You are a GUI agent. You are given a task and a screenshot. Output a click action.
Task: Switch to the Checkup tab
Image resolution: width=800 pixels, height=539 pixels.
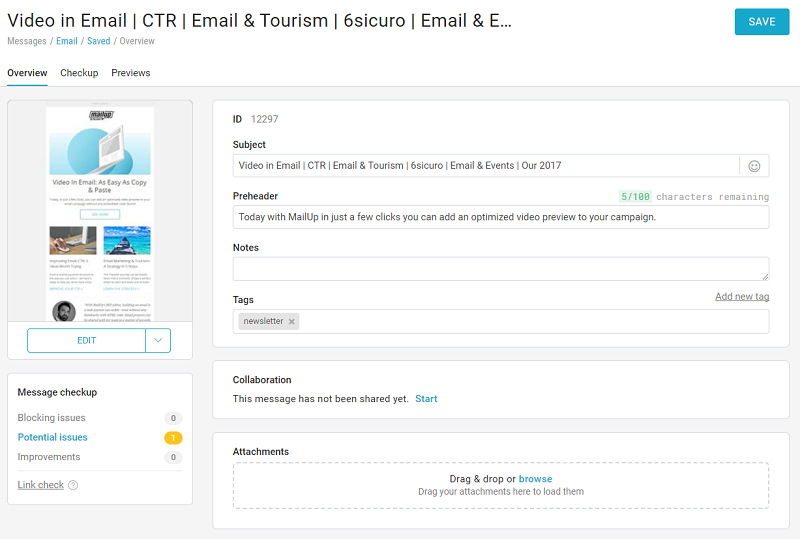click(79, 73)
